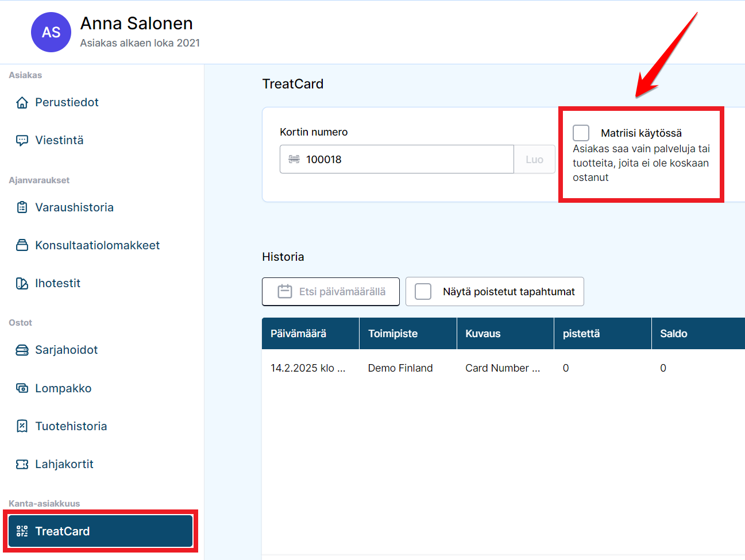Click the pistettä column header
The height and width of the screenshot is (560, 745).
pos(603,334)
